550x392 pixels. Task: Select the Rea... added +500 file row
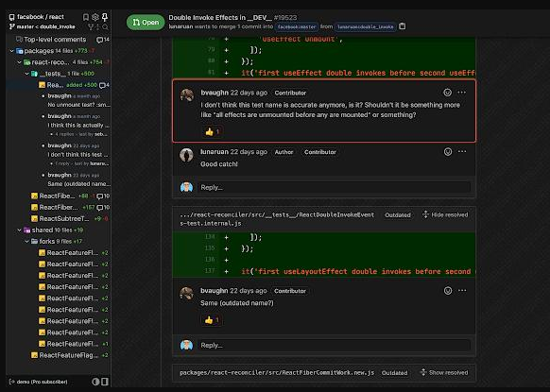pos(58,85)
